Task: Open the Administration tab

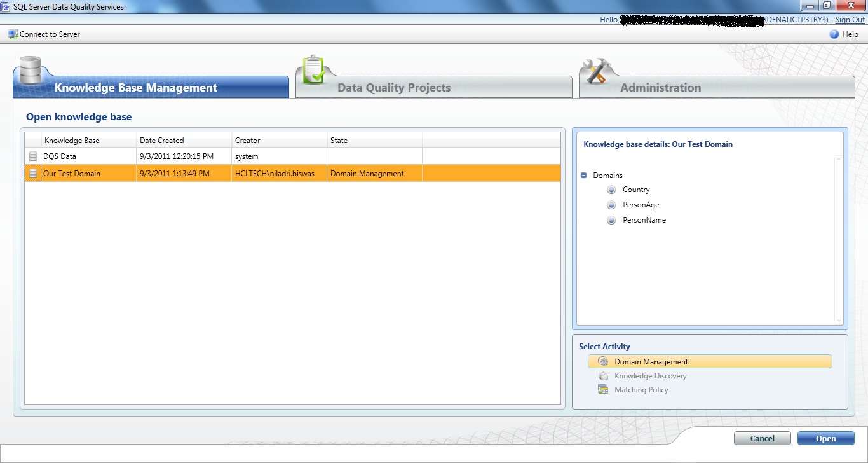Action: point(717,87)
